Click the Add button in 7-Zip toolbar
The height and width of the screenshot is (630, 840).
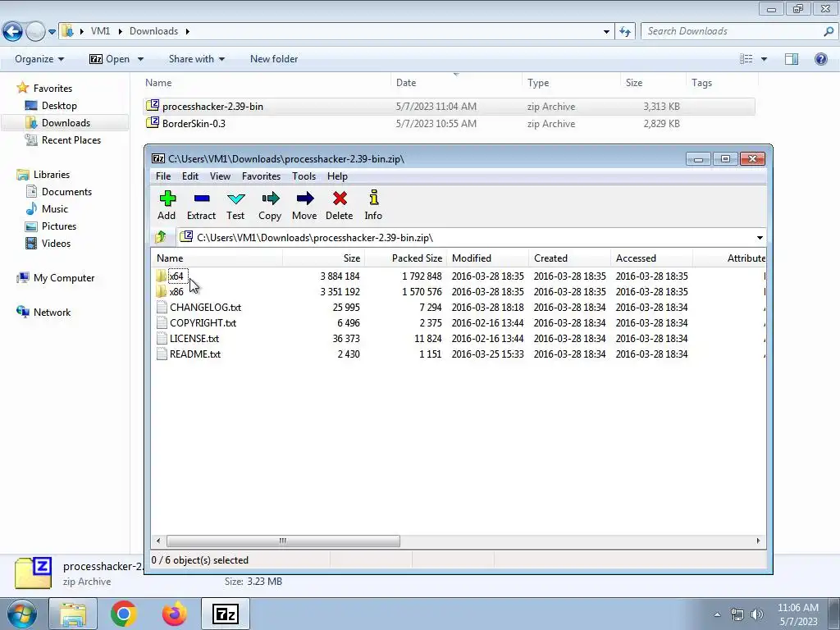point(167,205)
